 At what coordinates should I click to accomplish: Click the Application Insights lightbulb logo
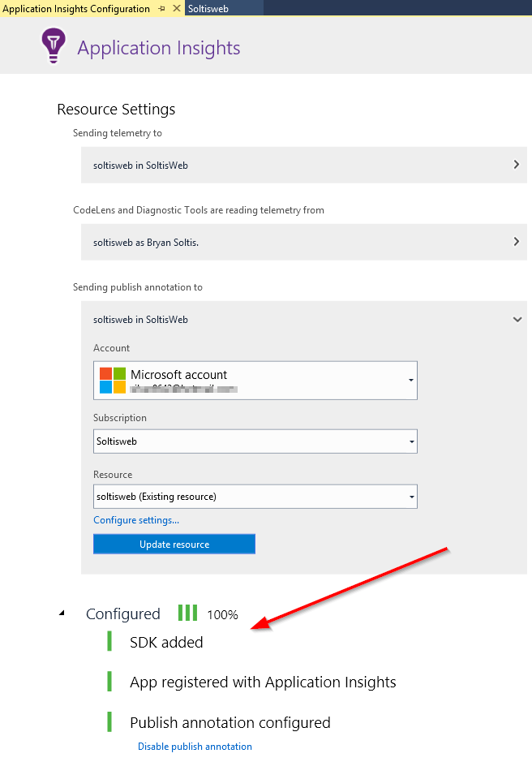[x=53, y=45]
